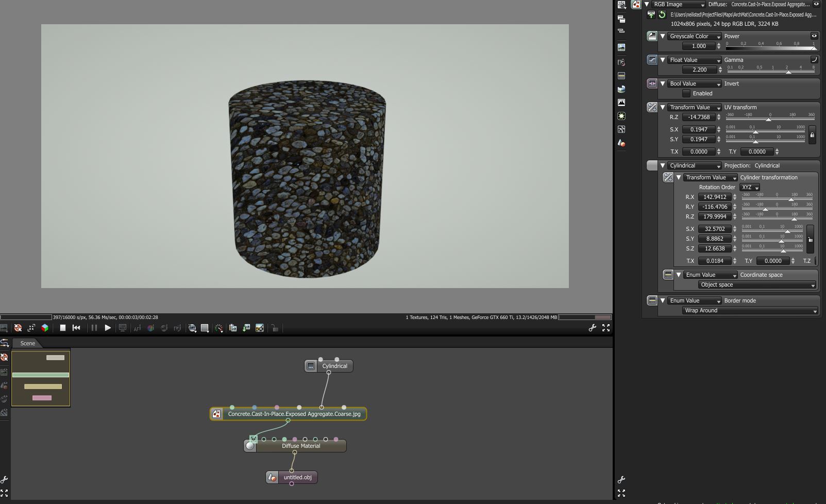
Task: Open the Coordinate space Object space dropdown
Action: pyautogui.click(x=757, y=285)
